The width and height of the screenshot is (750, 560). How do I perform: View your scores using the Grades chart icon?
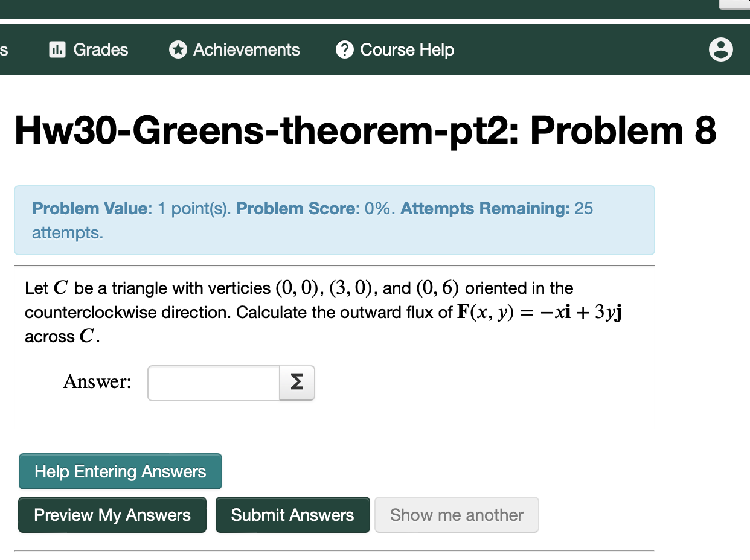coord(57,50)
